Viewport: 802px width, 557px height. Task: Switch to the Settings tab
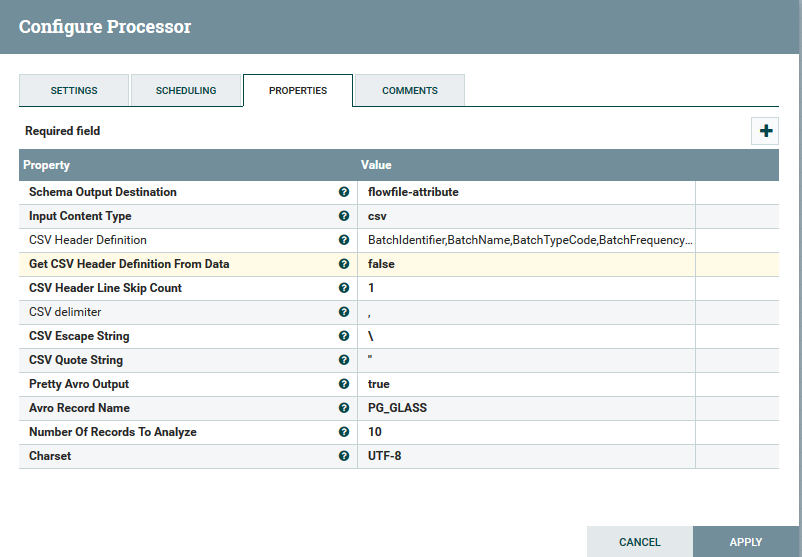click(x=74, y=91)
